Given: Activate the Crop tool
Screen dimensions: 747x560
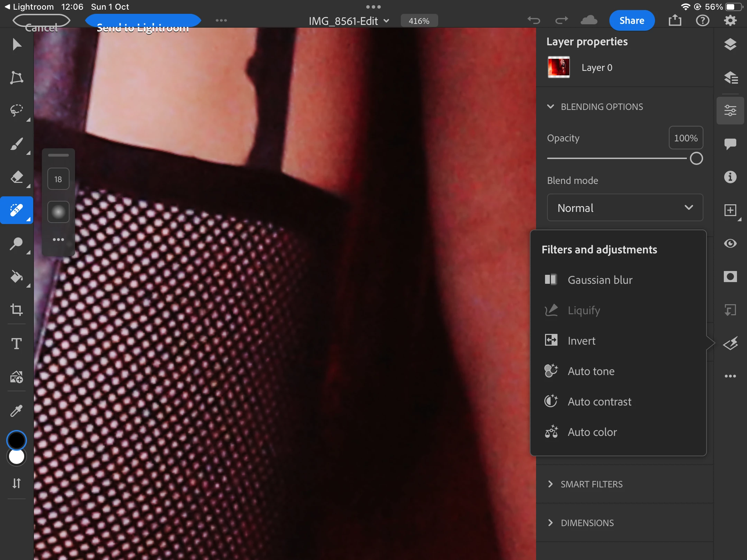Looking at the screenshot, I should point(16,309).
